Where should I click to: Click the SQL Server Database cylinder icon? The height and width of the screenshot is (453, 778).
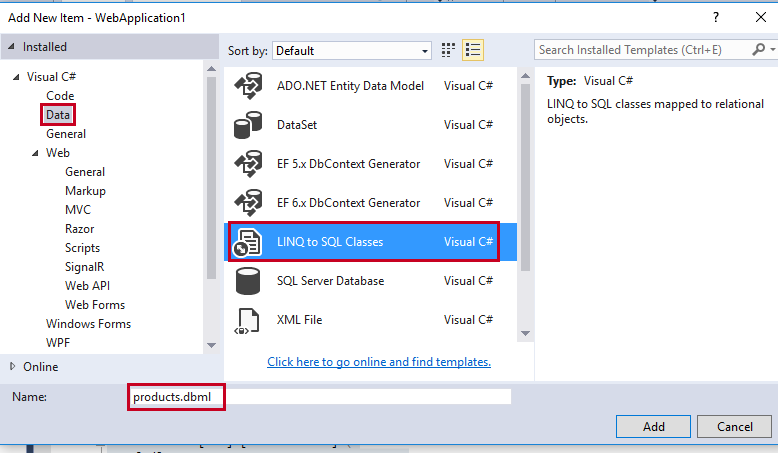point(248,281)
